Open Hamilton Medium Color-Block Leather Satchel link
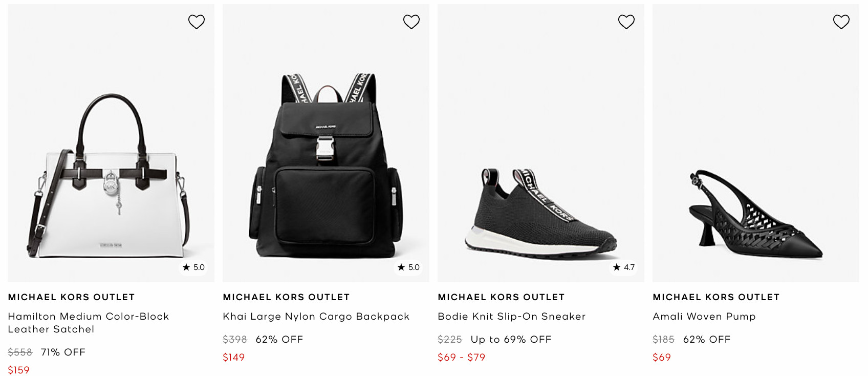This screenshot has width=868, height=376. [x=88, y=323]
